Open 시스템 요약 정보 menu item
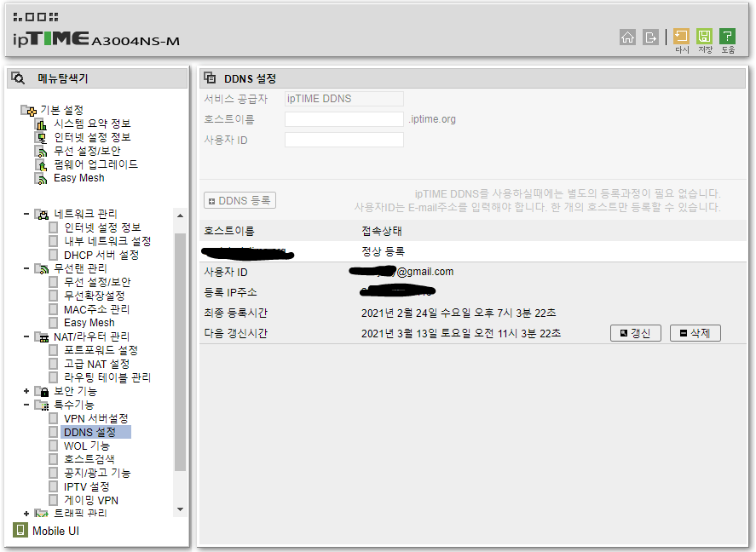 tap(92, 124)
